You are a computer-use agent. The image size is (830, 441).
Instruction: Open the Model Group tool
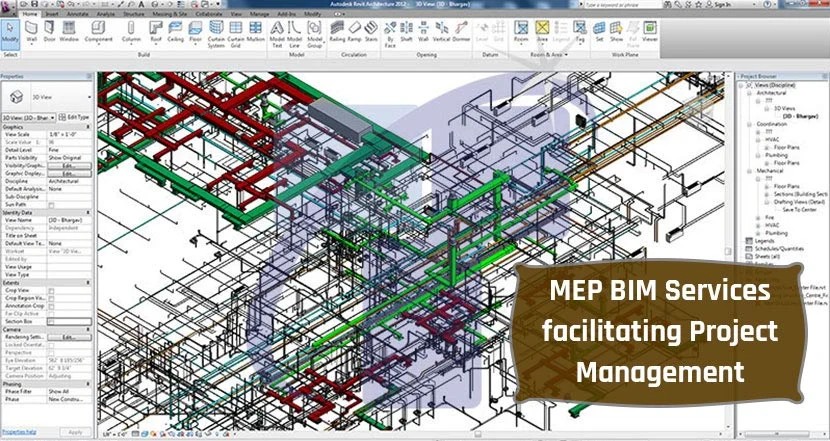click(314, 34)
